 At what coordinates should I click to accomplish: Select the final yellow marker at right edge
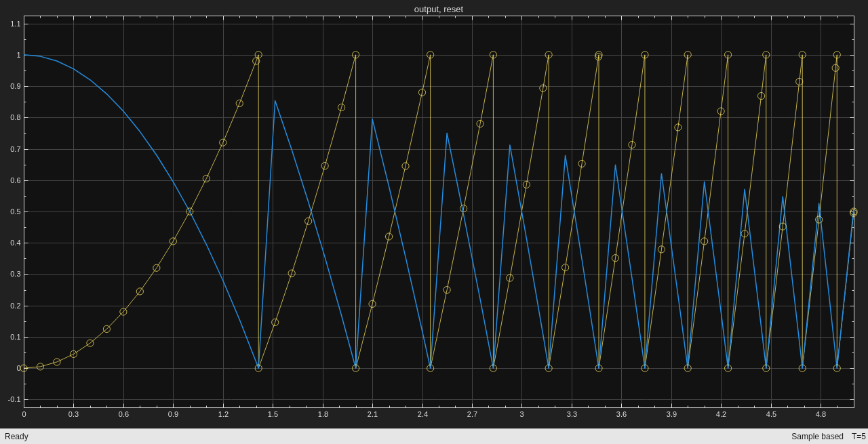coord(854,212)
